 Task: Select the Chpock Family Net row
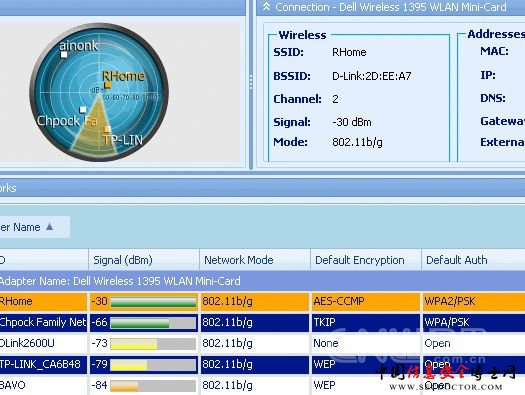tap(262, 323)
